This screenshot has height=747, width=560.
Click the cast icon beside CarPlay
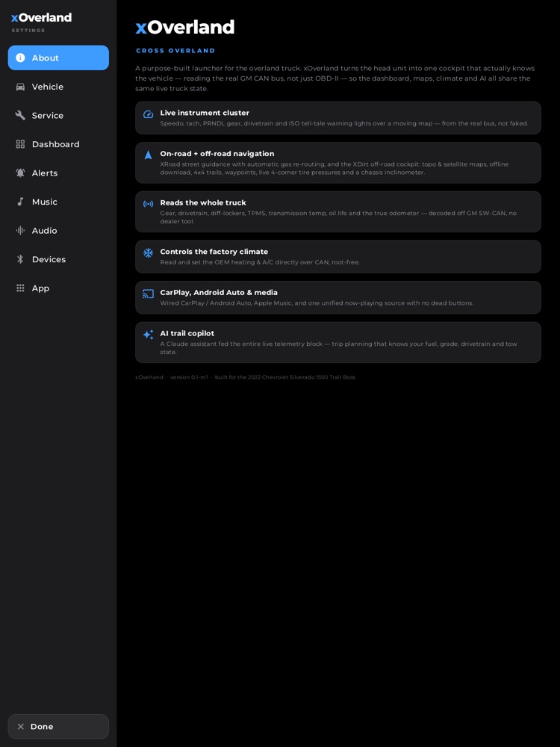(x=148, y=294)
